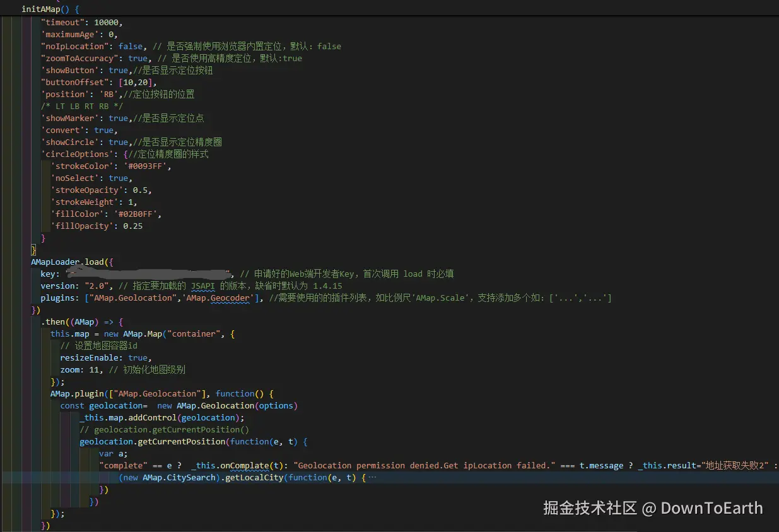Click the /* LT LB RT RB */ comment
This screenshot has height=532, width=779.
tap(82, 106)
